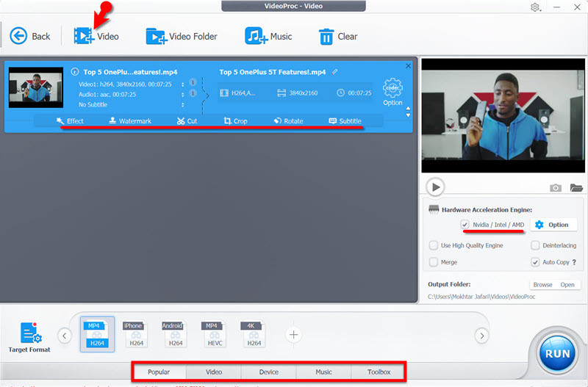Play the preview video
Viewport: 588px width, 387px height.
coord(435,187)
